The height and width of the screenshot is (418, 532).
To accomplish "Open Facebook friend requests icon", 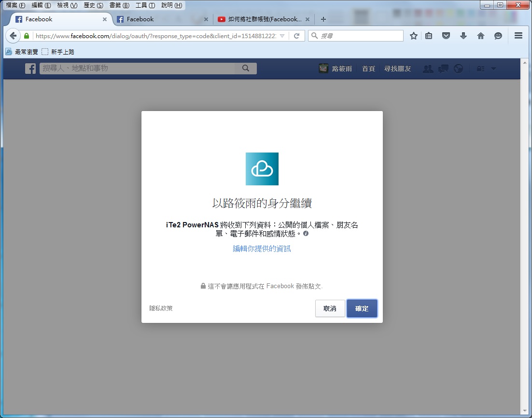I will 428,69.
